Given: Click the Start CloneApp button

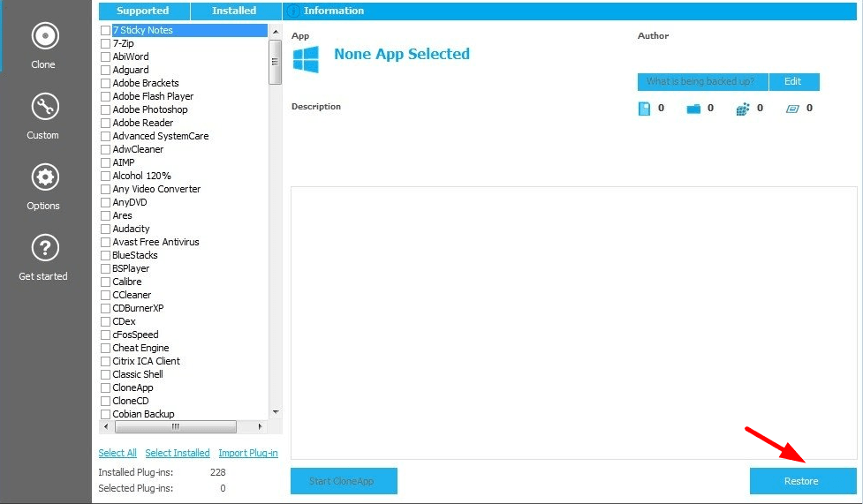Looking at the screenshot, I should coord(344,481).
